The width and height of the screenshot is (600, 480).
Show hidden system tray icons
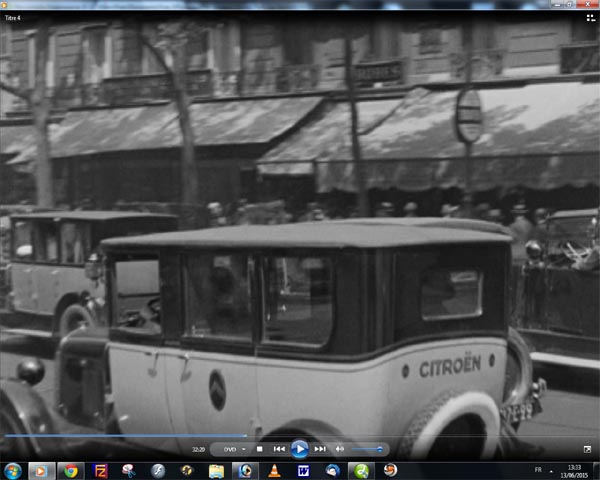click(x=551, y=471)
